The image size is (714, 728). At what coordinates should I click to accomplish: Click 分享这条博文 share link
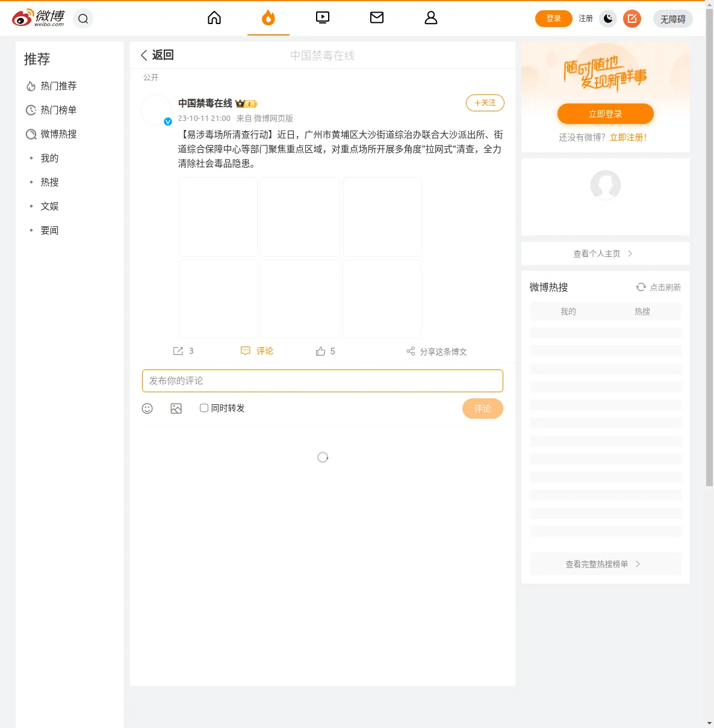pos(437,351)
